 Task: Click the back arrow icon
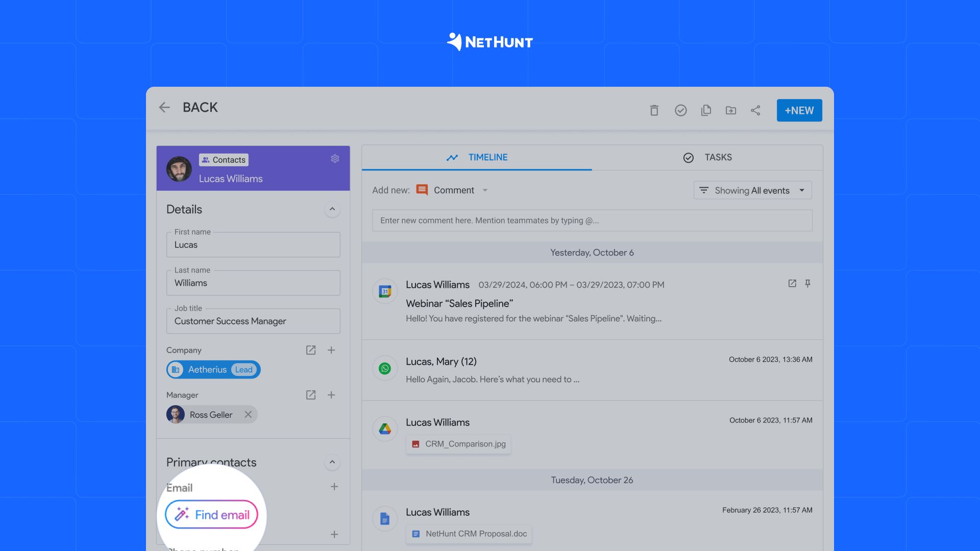[164, 107]
